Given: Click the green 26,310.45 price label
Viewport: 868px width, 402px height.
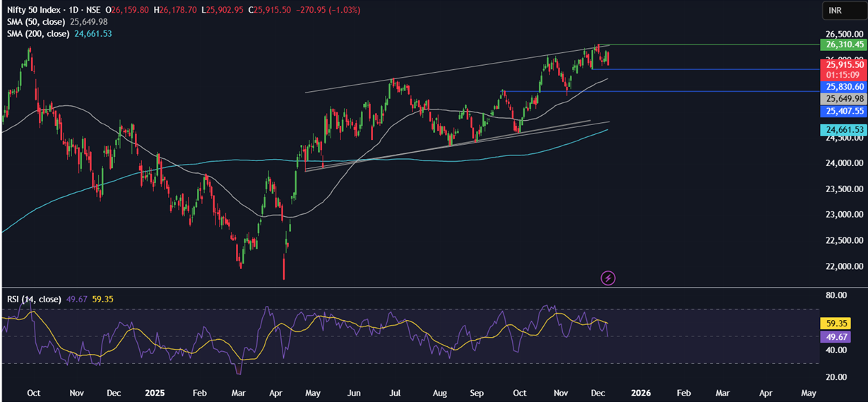Looking at the screenshot, I should tap(843, 45).
